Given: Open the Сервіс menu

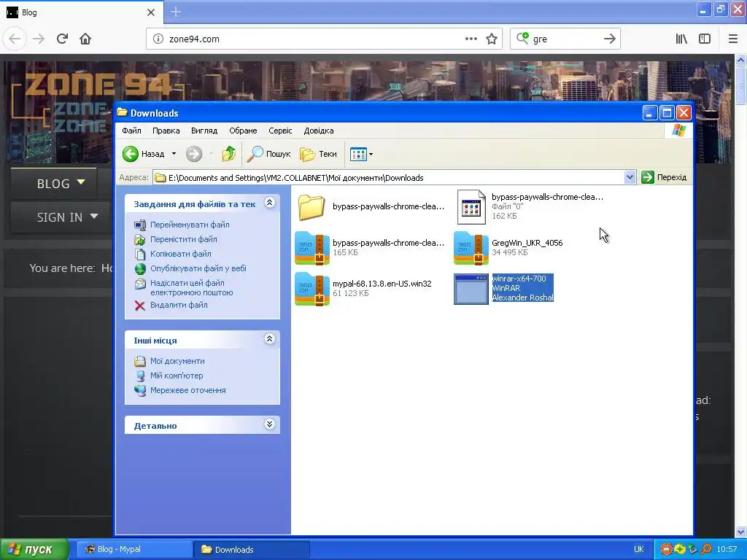Looking at the screenshot, I should point(280,131).
